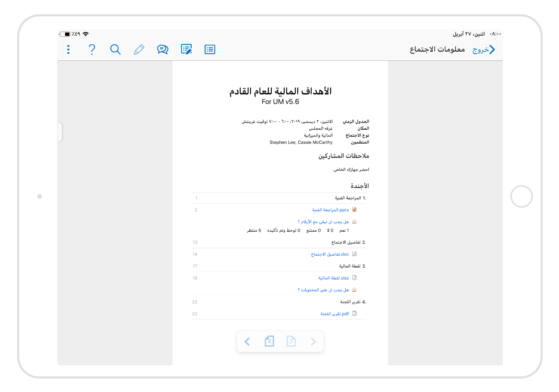Tap the xlsx icon next to لقطة المالية

click(x=354, y=278)
